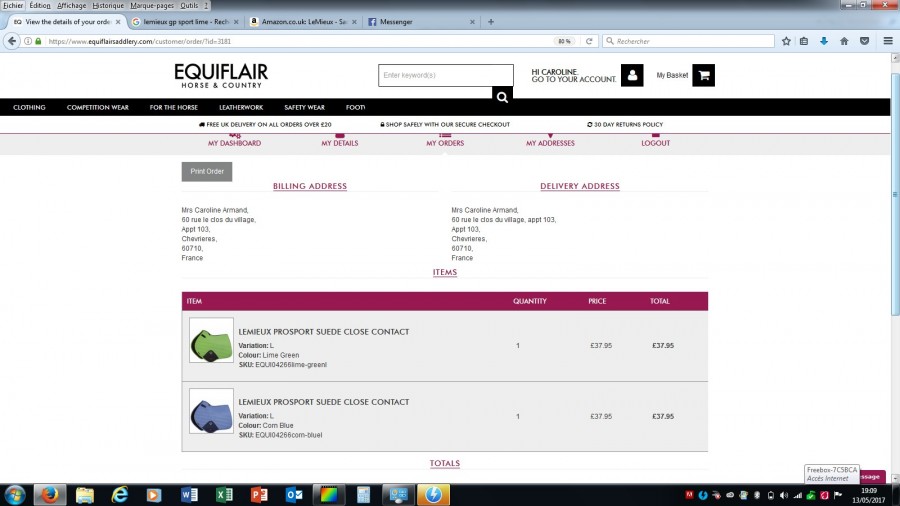Go to Firefox home page icon
The image size is (900, 506).
844,41
